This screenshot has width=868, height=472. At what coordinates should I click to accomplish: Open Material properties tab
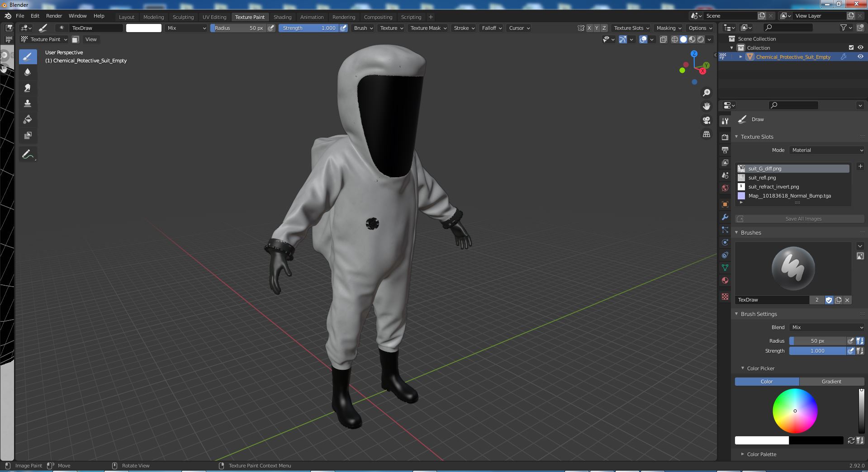click(x=725, y=280)
